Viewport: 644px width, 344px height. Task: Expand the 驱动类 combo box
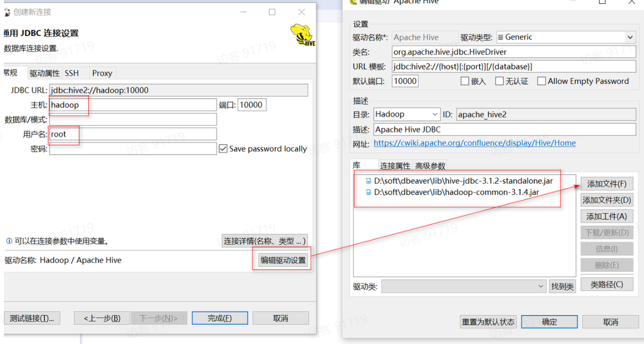point(464,286)
